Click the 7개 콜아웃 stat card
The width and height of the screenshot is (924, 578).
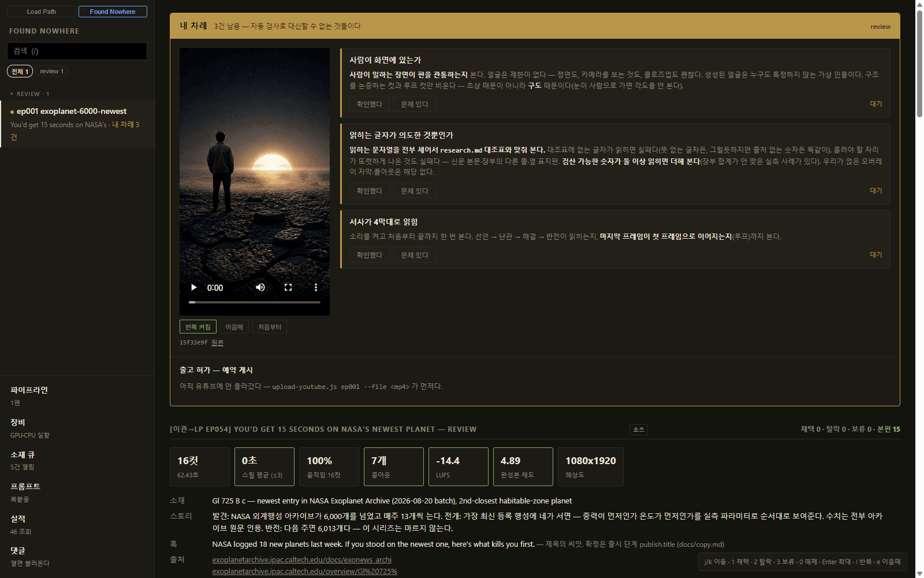[394, 466]
